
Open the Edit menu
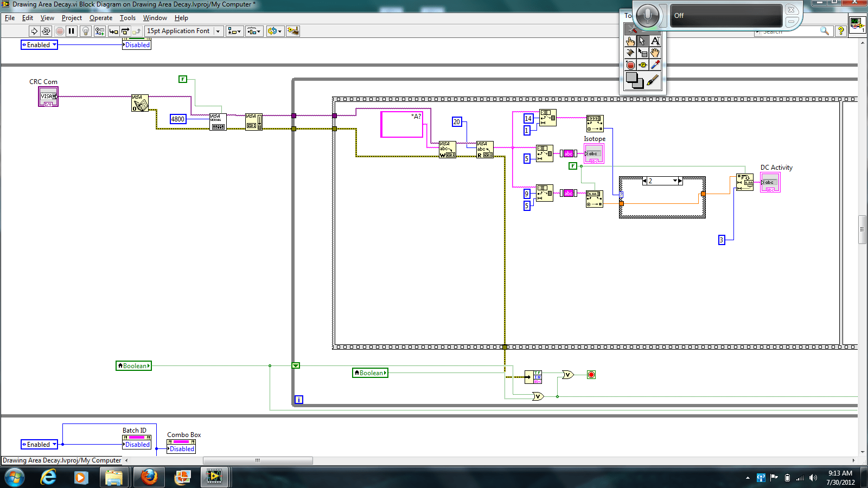click(x=28, y=18)
